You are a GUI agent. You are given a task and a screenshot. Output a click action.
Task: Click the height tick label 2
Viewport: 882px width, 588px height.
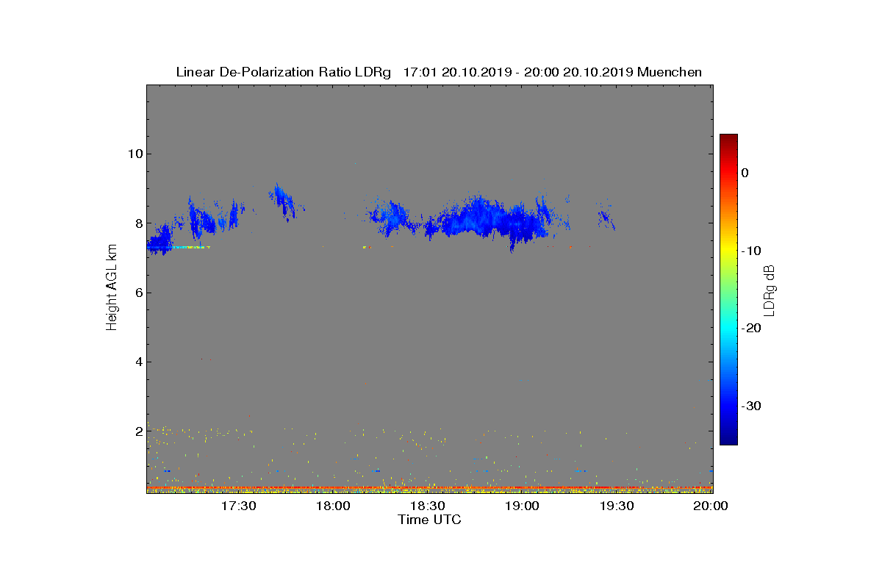tap(137, 431)
